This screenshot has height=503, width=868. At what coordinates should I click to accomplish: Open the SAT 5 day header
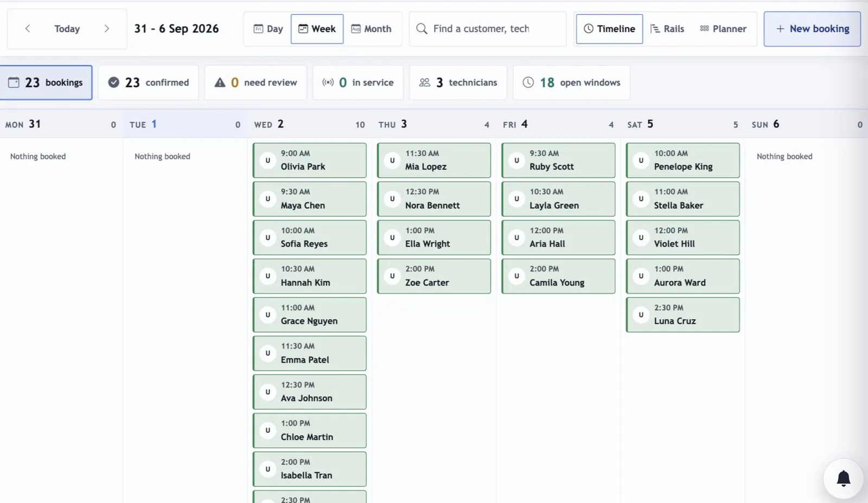pos(682,124)
